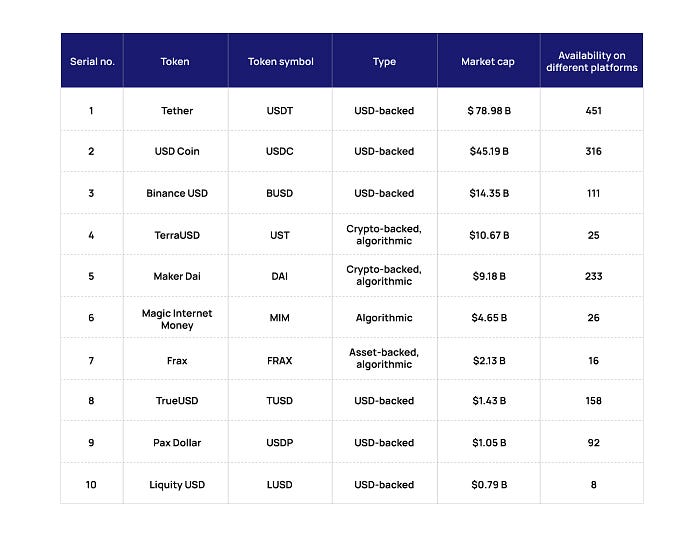The width and height of the screenshot is (700, 535).
Task: Click the '$45.19 B' market cap
Action: [x=489, y=151]
